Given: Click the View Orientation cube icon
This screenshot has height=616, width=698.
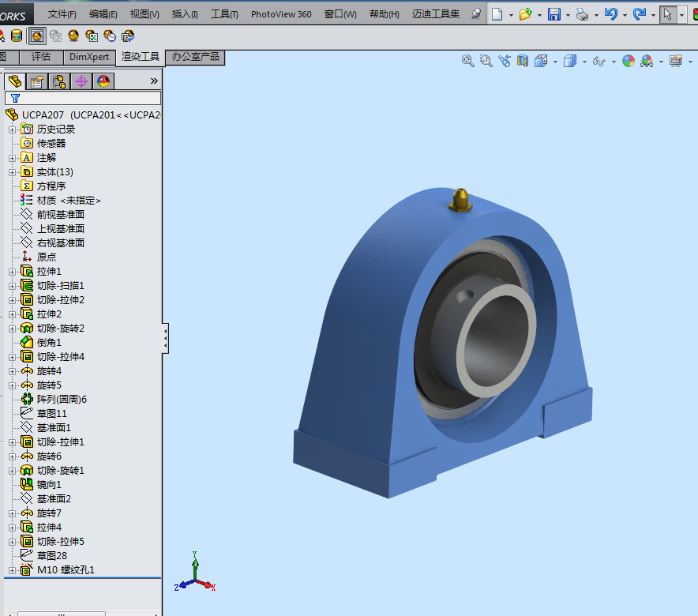Looking at the screenshot, I should 541,61.
